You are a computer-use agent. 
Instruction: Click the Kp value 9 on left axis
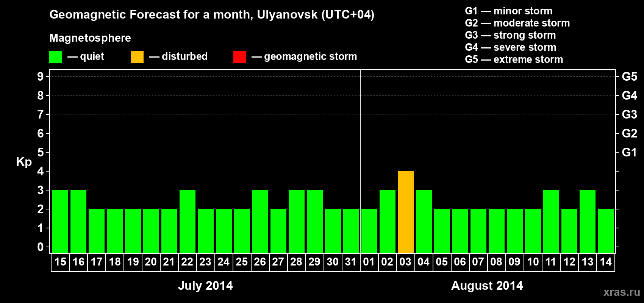pos(41,77)
